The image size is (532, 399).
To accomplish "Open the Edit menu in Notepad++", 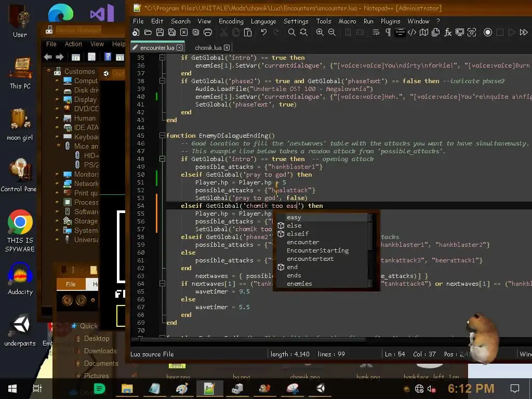I will [157, 21].
